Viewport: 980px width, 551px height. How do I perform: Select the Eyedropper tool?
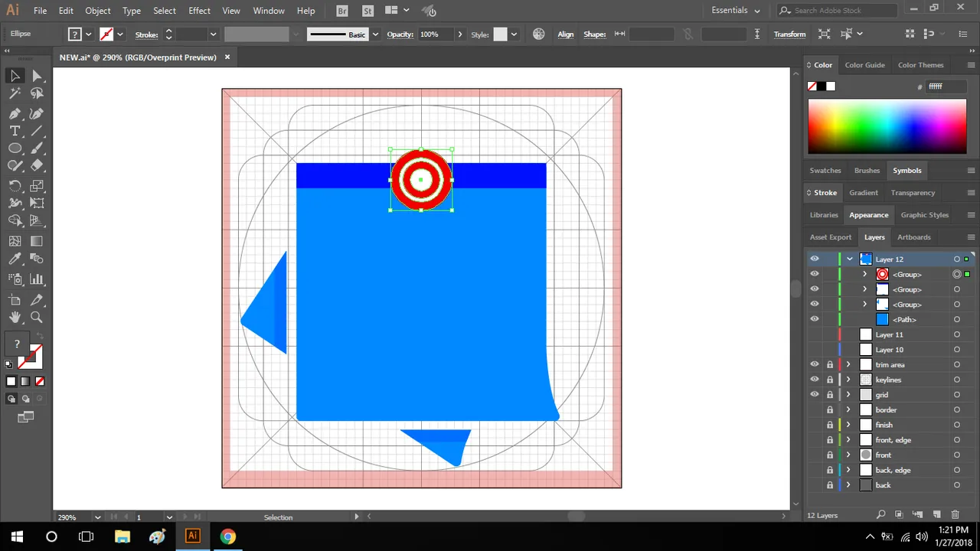(x=15, y=259)
